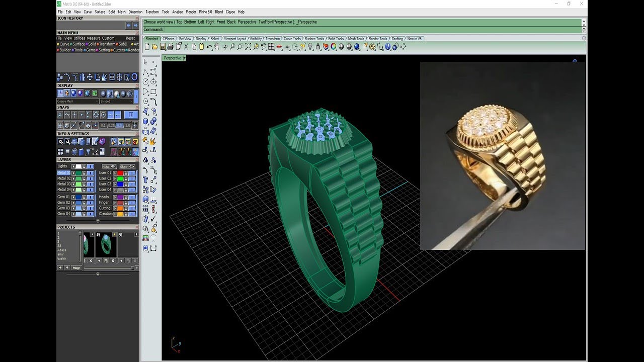Click the Options gear icon in toolbar
This screenshot has width=644, height=362.
[x=372, y=46]
